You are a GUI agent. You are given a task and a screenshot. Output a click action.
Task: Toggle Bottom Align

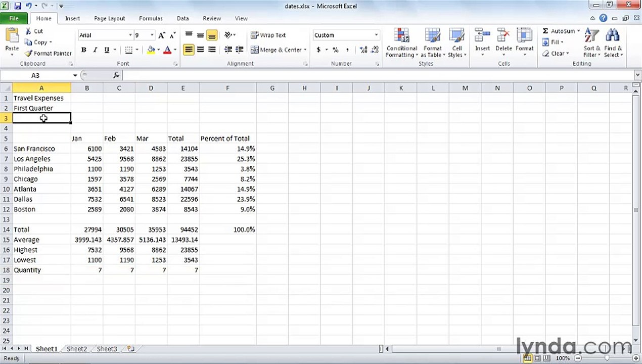pos(212,35)
